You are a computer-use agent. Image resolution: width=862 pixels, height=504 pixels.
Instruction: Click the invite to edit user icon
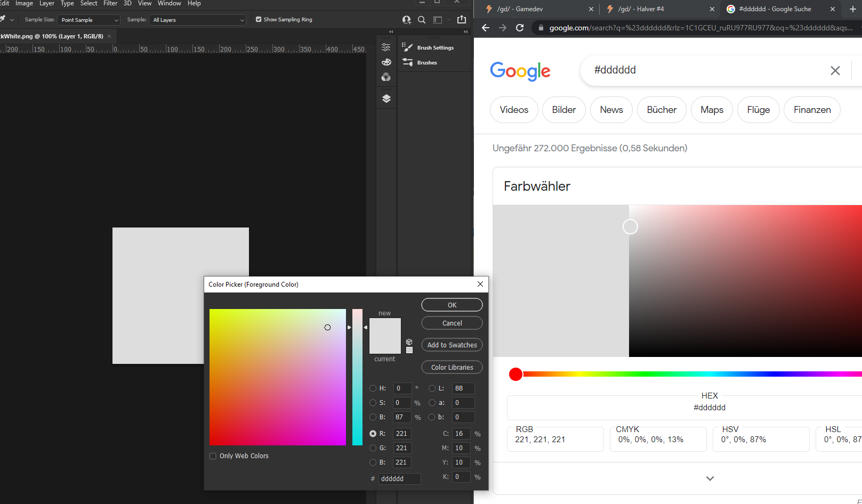[x=406, y=20]
